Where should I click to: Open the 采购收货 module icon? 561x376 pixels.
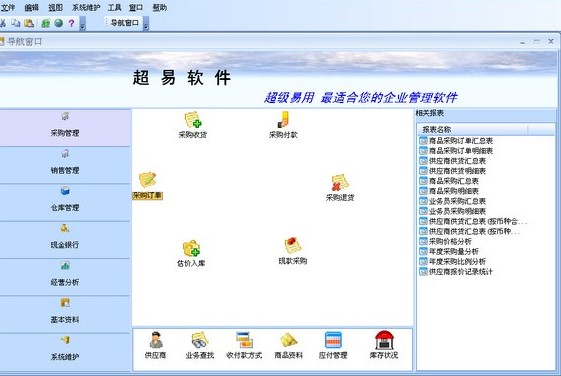coord(193,125)
